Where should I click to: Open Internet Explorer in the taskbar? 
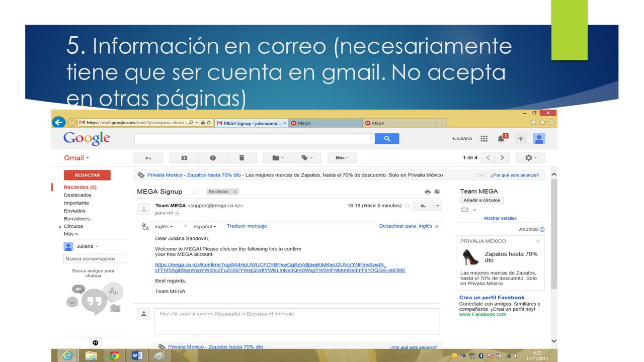click(x=67, y=355)
